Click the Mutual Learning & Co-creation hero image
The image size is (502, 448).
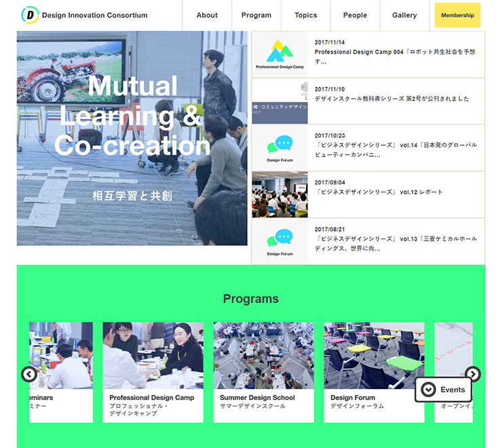click(x=132, y=138)
